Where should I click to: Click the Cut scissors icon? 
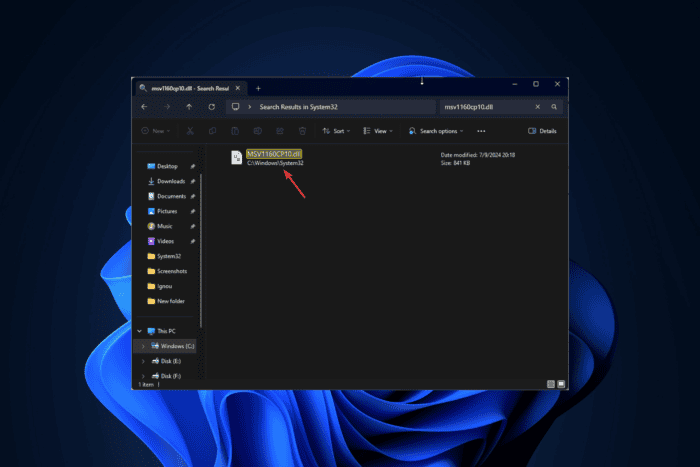click(190, 131)
